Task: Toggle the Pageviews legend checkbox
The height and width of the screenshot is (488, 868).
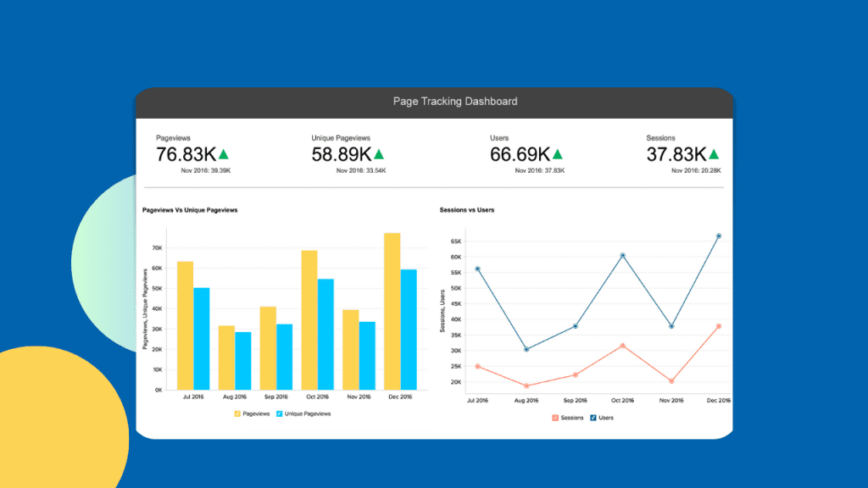Action: pos(237,413)
